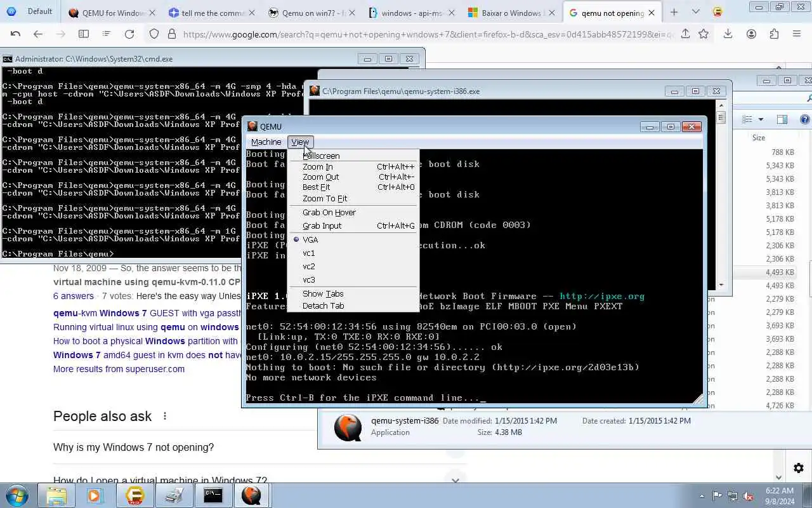This screenshot has height=508, width=812.
Task: Click the Size column header in Explorer
Action: (x=759, y=137)
